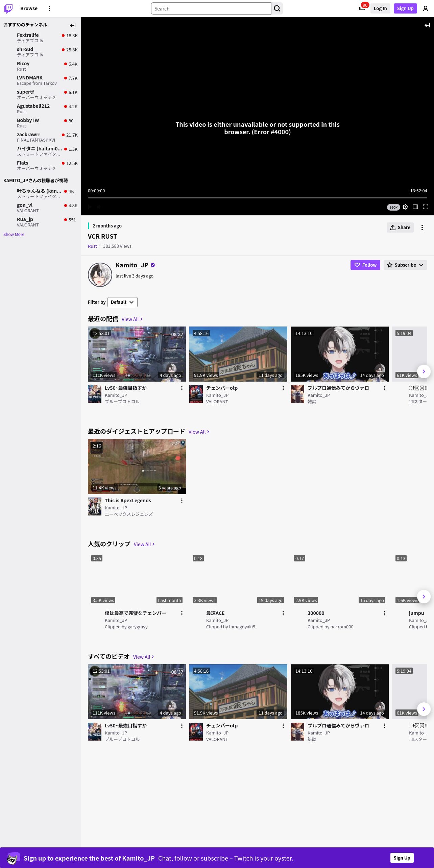Open options for Lv50 recent broadcast

(182, 388)
